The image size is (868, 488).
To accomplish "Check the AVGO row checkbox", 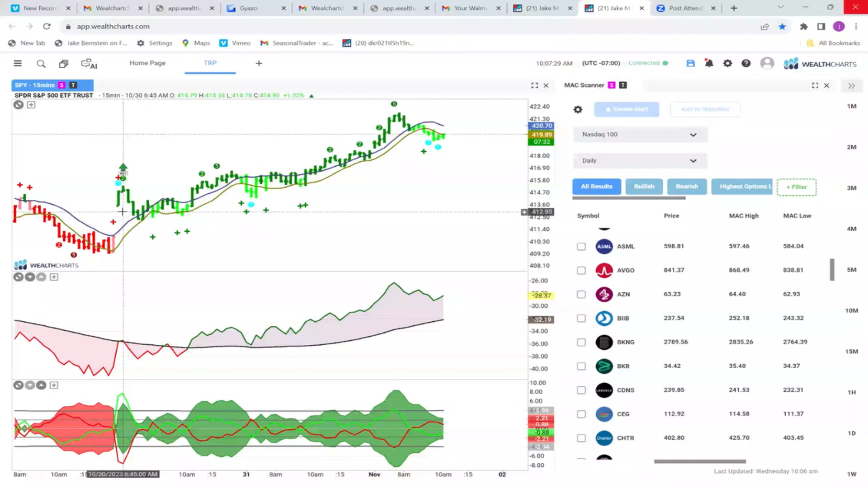I will [x=581, y=271].
